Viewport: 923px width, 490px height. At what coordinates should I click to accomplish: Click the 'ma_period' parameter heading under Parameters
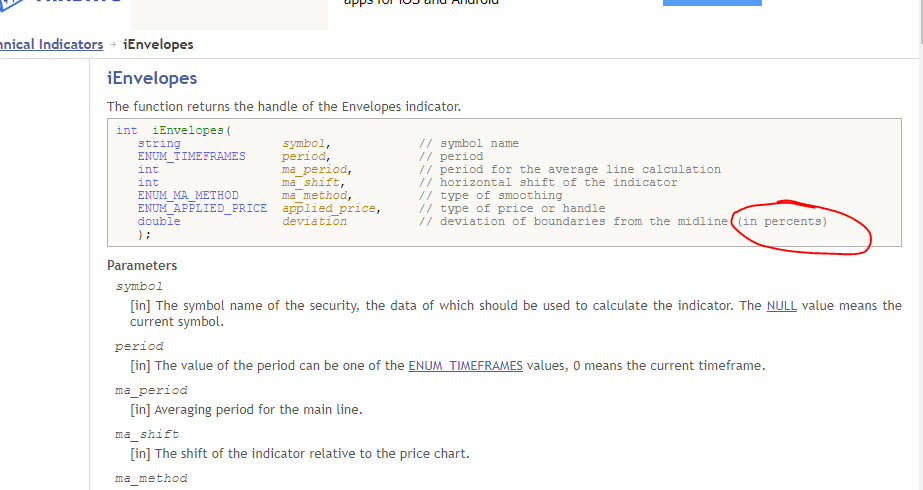[151, 390]
